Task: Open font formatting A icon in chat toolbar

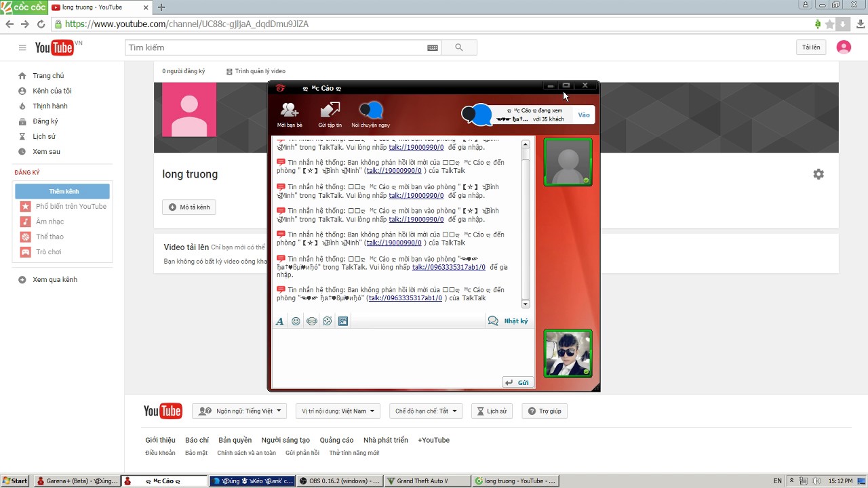Action: coord(279,321)
